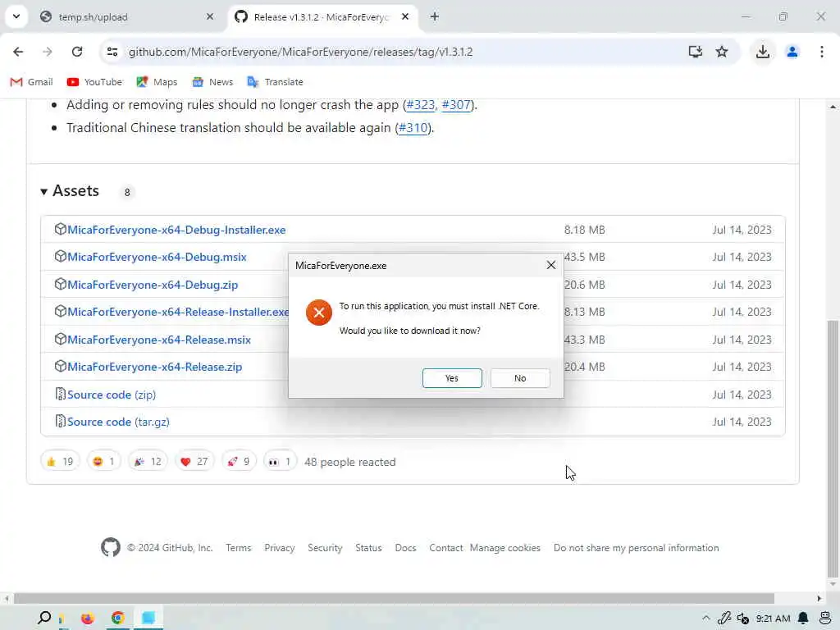Viewport: 840px width, 630px height.
Task: Click the address bar URL
Action: (x=300, y=52)
